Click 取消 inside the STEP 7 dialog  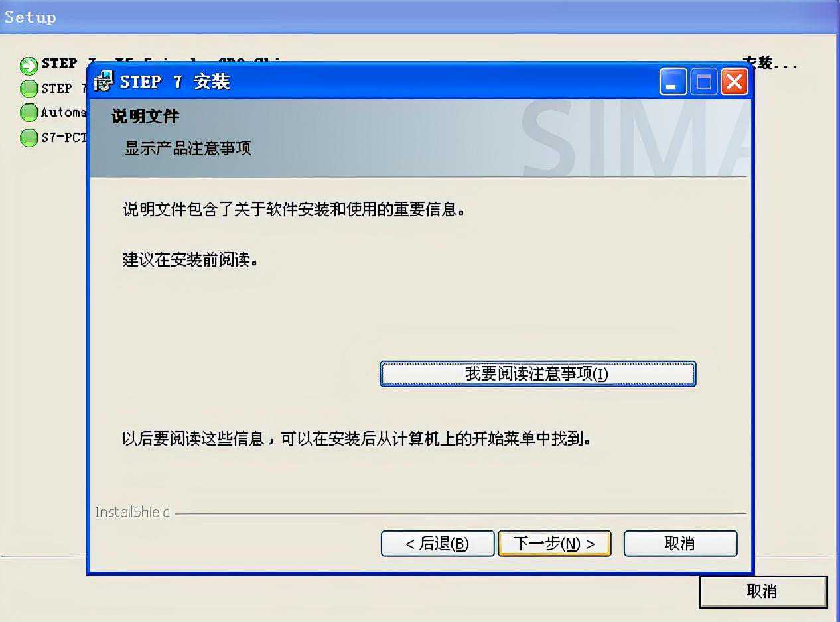680,544
